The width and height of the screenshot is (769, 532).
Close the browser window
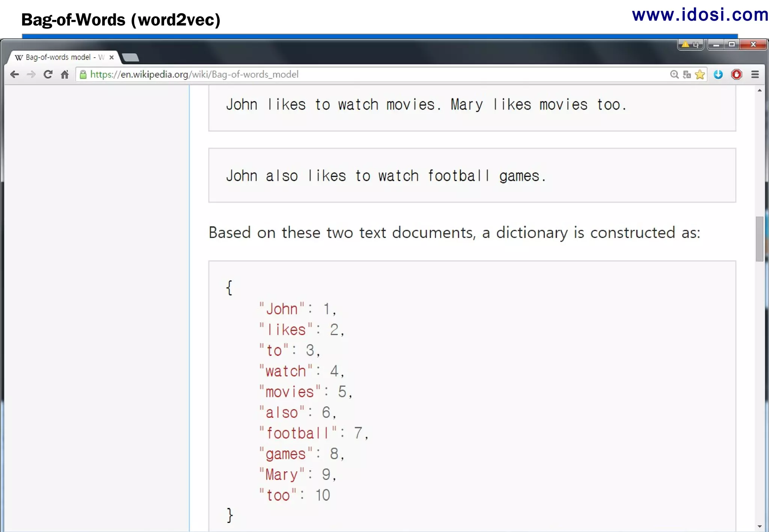pos(753,45)
